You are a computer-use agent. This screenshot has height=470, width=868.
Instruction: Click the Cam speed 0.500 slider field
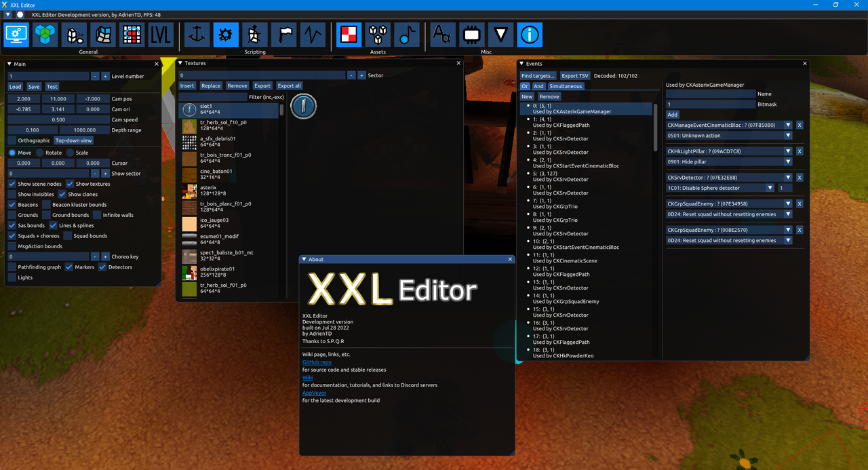[58, 119]
